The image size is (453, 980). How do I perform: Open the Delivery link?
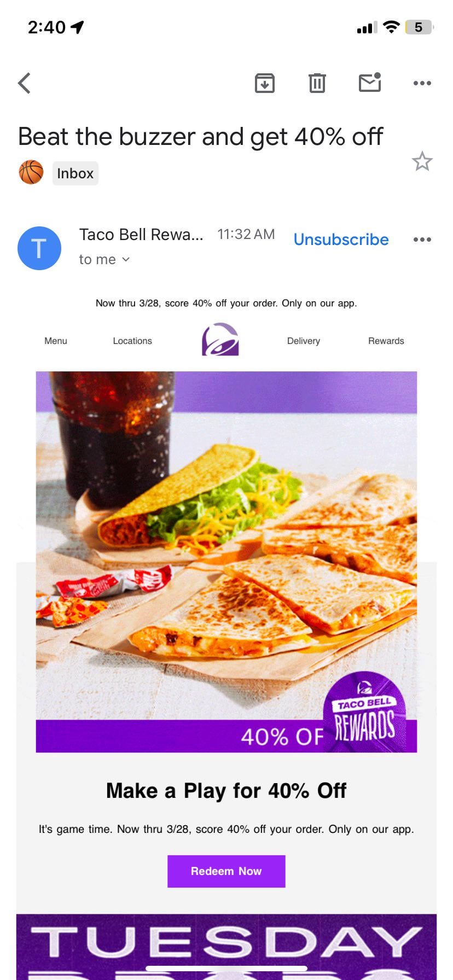tap(304, 341)
